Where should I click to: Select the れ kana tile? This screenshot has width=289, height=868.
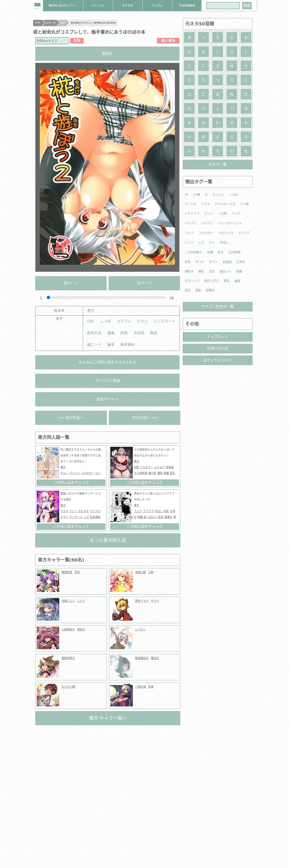[203, 151]
